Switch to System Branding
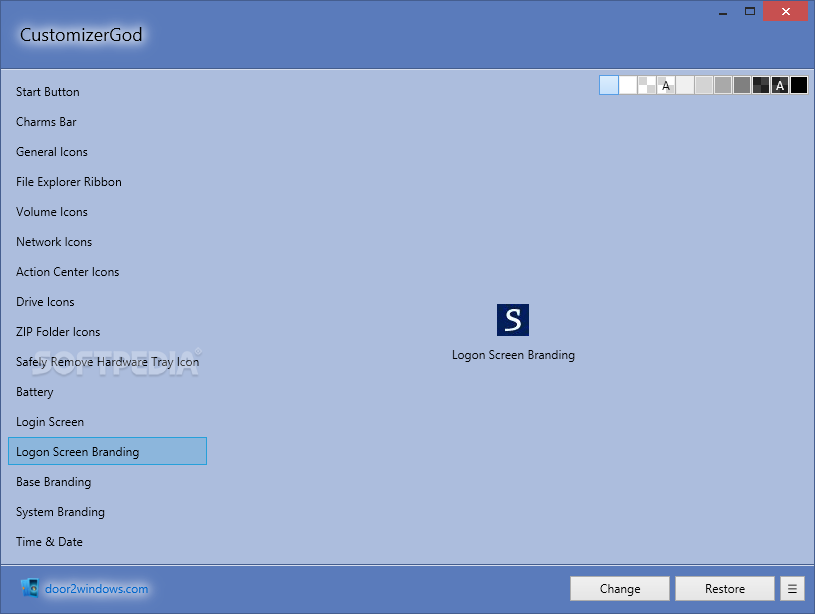Image resolution: width=815 pixels, height=614 pixels. click(x=108, y=512)
